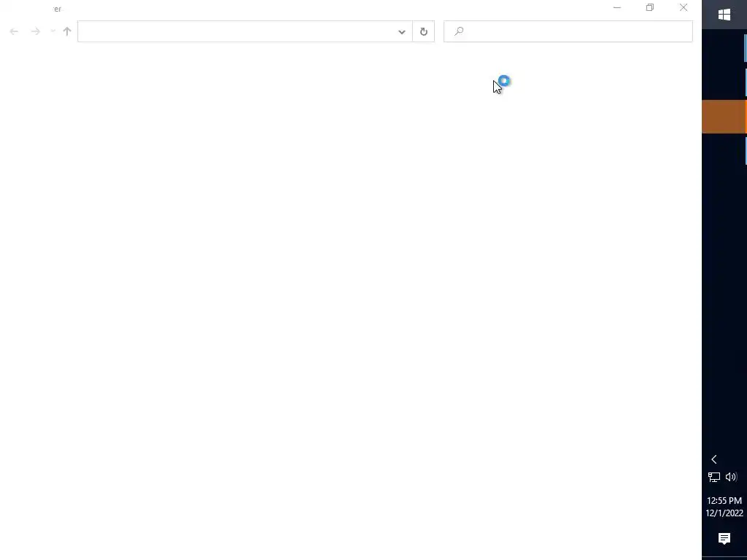Show hidden system tray icons
This screenshot has width=747, height=560.
(x=713, y=459)
